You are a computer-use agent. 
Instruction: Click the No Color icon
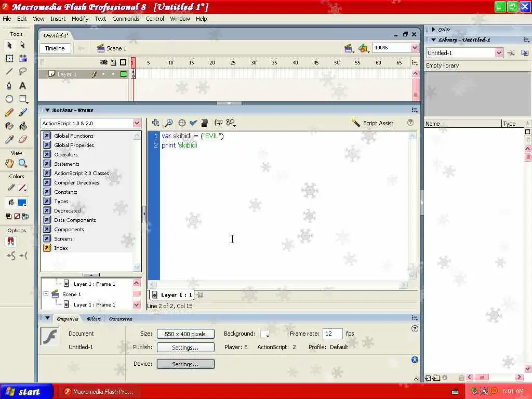(x=17, y=216)
